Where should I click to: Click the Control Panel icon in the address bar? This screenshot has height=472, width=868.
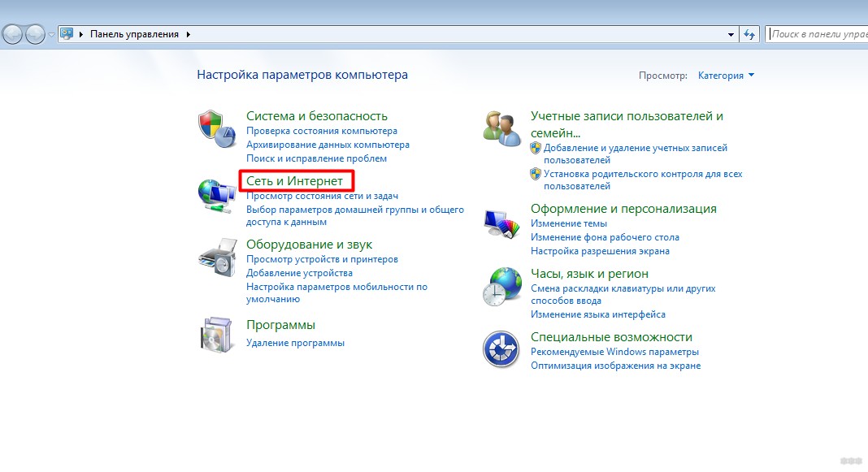point(67,34)
